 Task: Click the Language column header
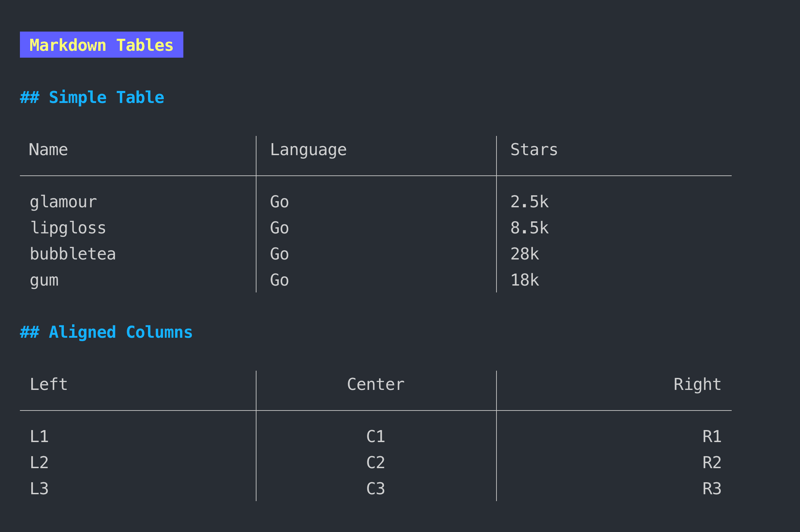pyautogui.click(x=308, y=150)
